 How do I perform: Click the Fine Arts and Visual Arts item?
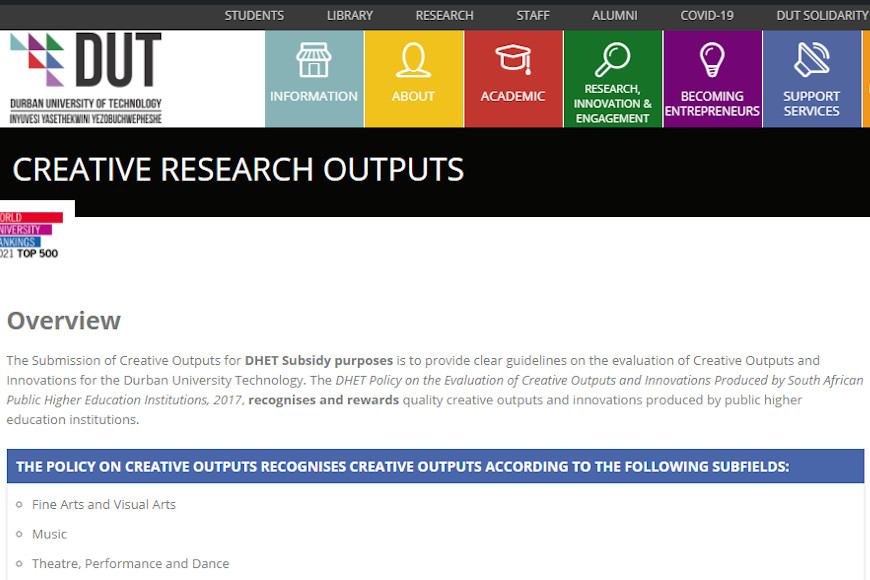pos(104,505)
